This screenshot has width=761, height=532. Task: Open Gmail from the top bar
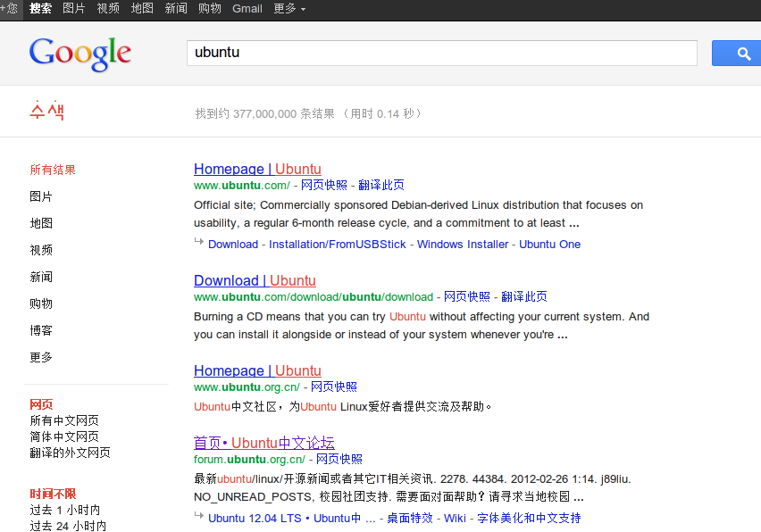247,9
